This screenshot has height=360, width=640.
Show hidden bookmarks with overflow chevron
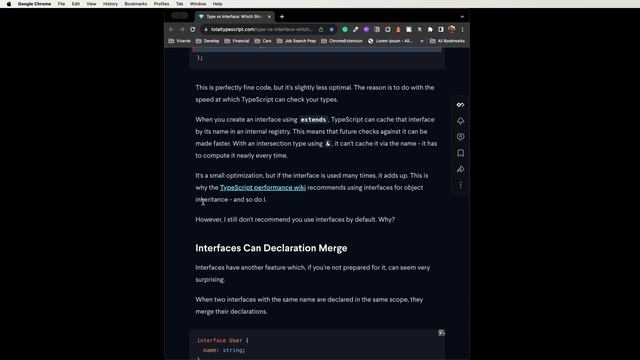pyautogui.click(x=422, y=41)
